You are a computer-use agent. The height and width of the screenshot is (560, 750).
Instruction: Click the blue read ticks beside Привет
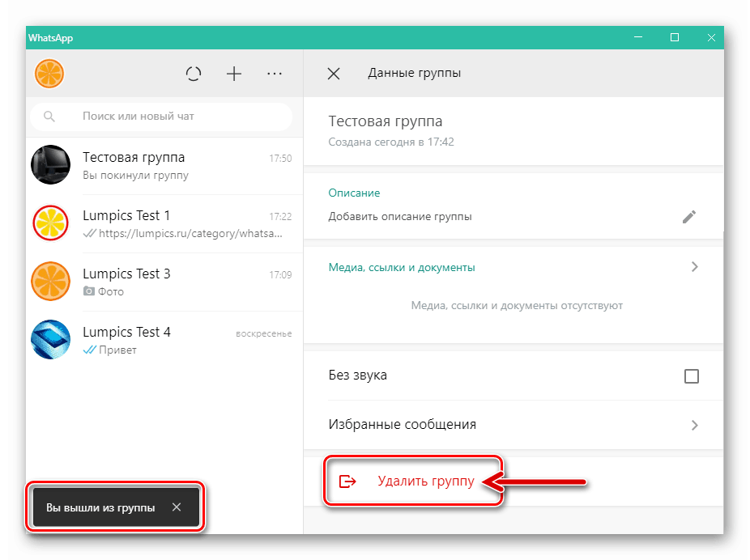click(x=89, y=350)
